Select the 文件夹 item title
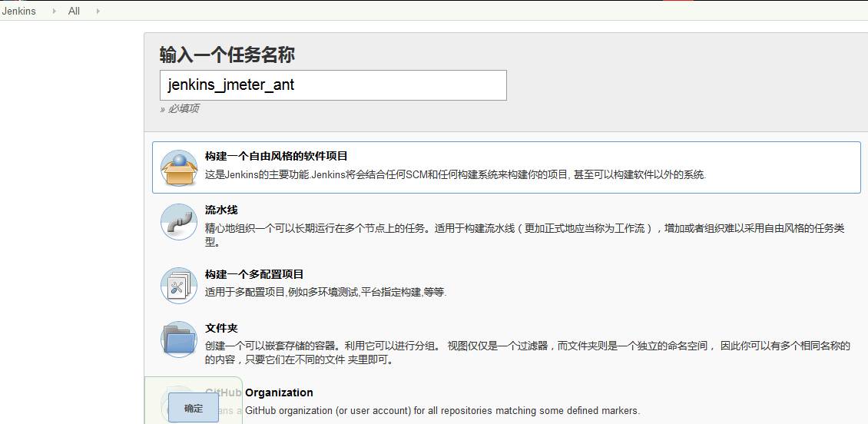The image size is (868, 424). coord(221,328)
